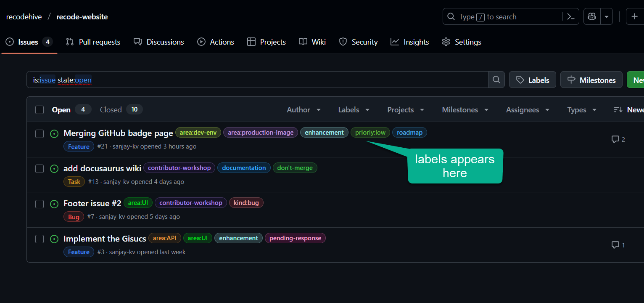Click the area:API label
The width and height of the screenshot is (644, 303).
165,238
